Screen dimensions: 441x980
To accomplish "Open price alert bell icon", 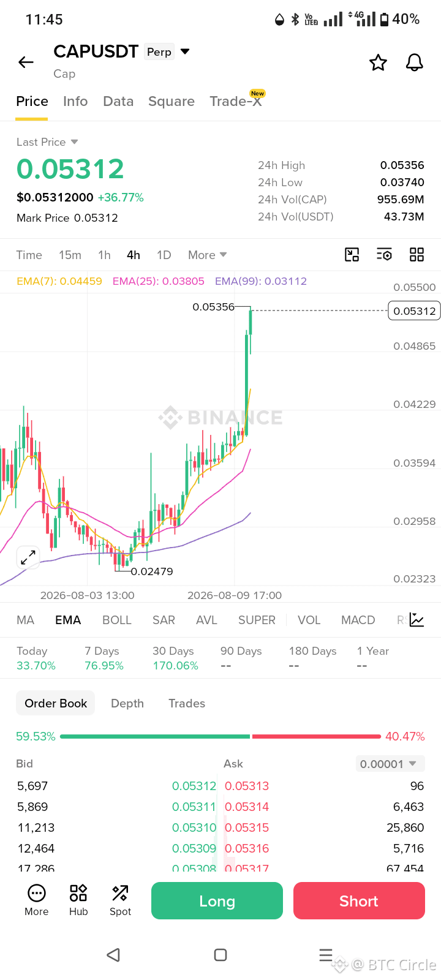I will point(415,62).
